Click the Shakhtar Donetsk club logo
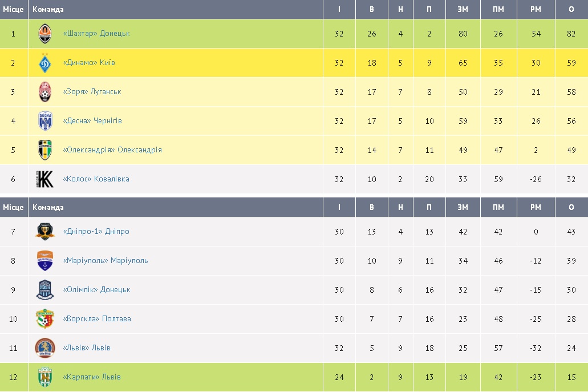The image size is (588, 392). tap(45, 34)
